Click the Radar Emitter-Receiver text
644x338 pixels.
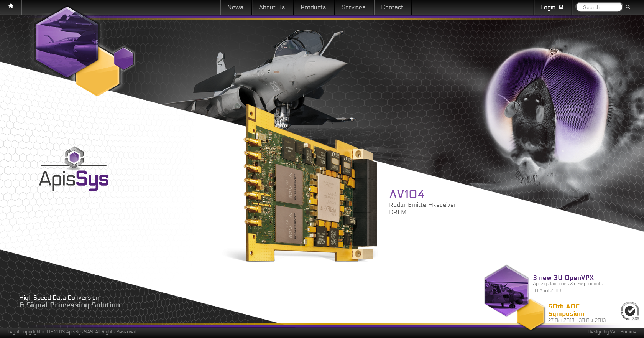click(422, 205)
